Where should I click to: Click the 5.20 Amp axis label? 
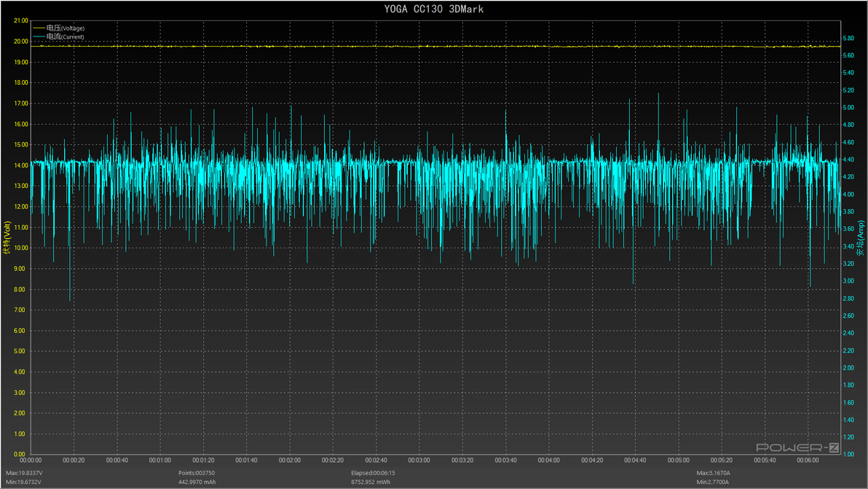point(848,90)
